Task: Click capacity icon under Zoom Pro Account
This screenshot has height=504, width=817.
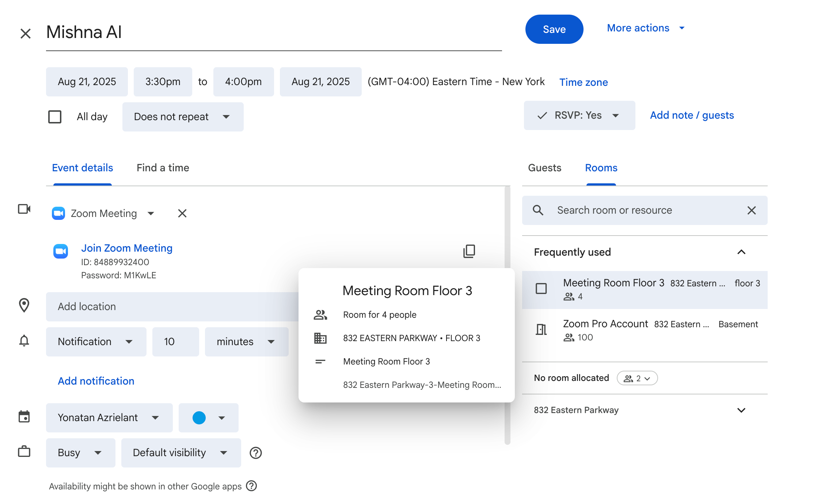Action: click(569, 337)
